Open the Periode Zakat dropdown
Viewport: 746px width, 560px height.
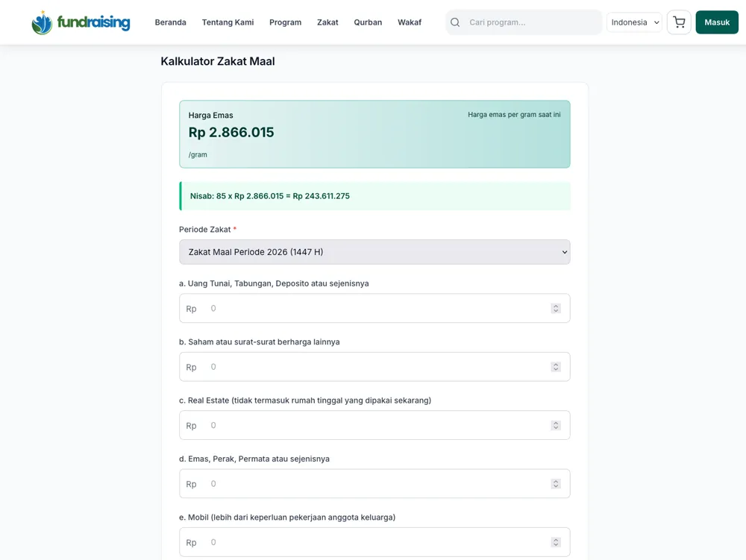(374, 252)
